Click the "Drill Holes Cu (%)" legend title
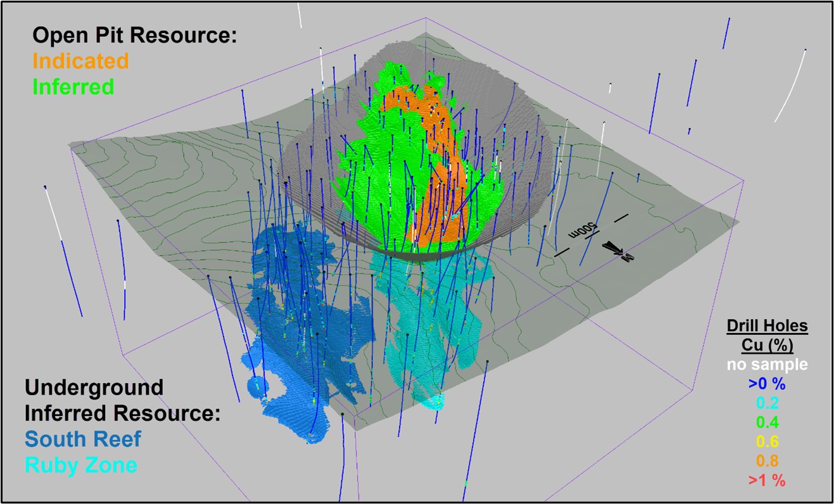834x504 pixels. (767, 336)
